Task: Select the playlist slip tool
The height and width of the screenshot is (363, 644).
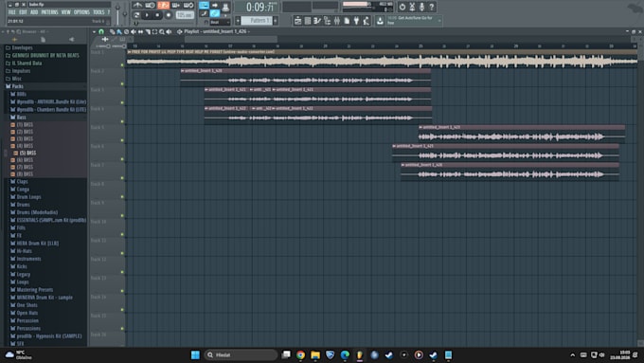Action: click(x=140, y=31)
